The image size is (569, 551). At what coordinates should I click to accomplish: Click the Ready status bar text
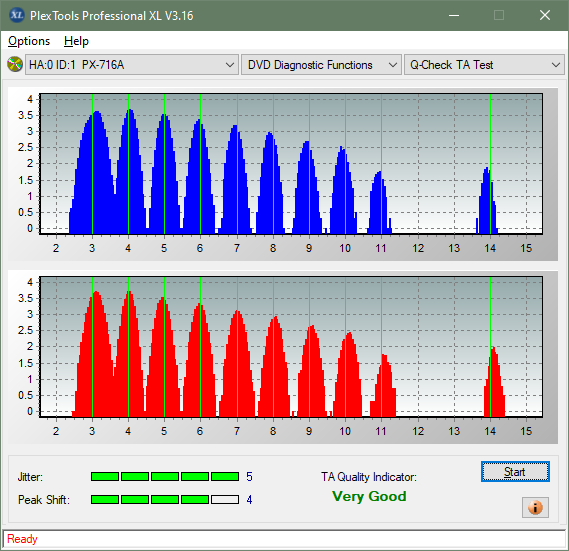pos(22,539)
